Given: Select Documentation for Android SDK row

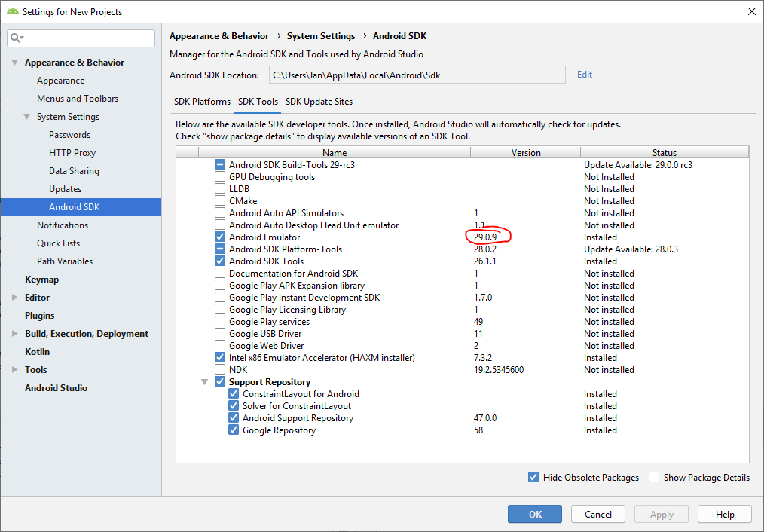Looking at the screenshot, I should point(463,274).
